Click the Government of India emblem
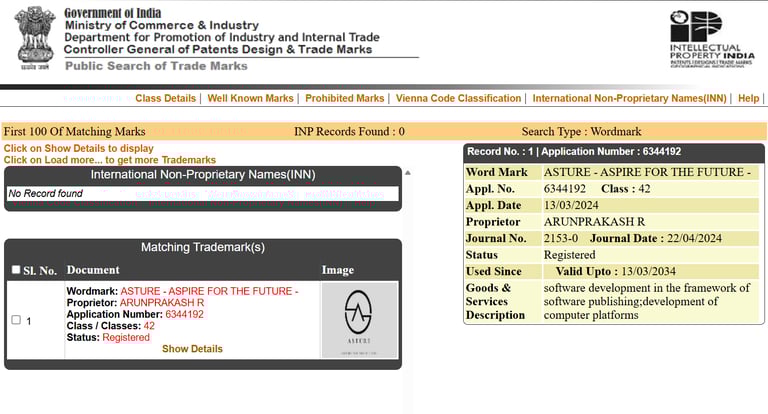The height and width of the screenshot is (414, 768). (34, 38)
